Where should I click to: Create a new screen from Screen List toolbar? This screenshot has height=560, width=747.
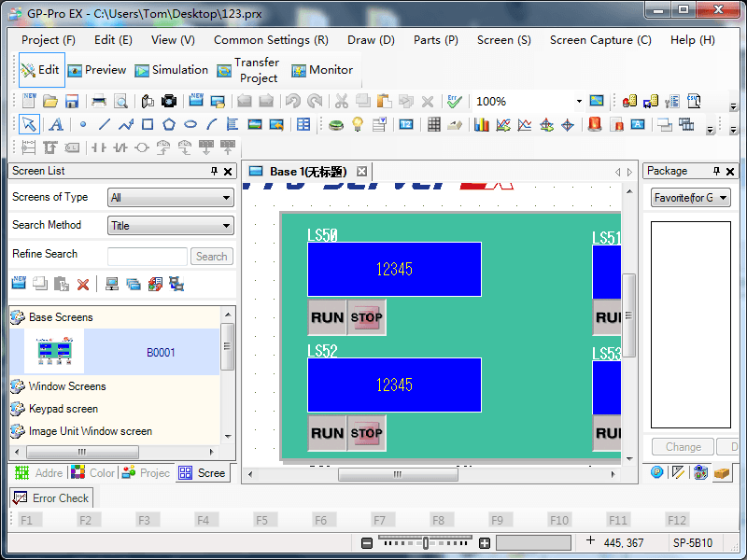tap(19, 284)
